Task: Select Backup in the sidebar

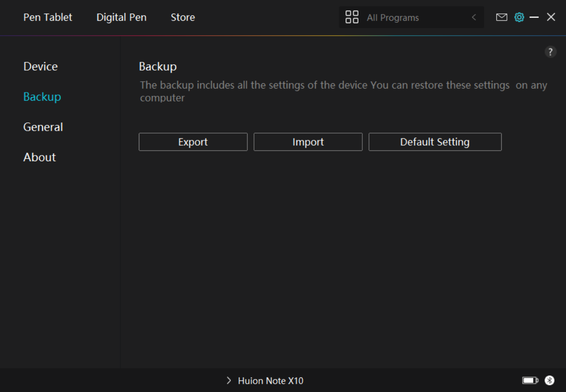Action: pyautogui.click(x=42, y=97)
